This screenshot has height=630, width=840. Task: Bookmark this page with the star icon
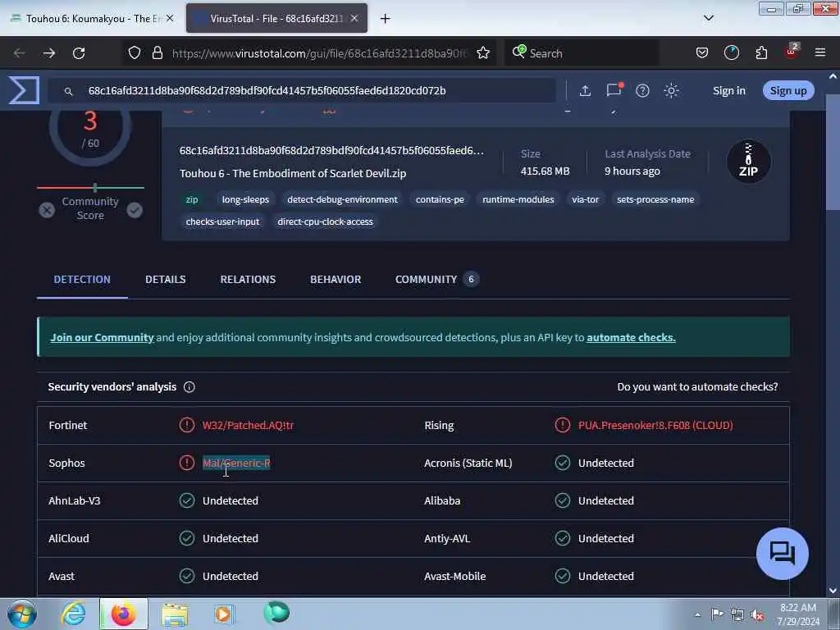pyautogui.click(x=482, y=52)
